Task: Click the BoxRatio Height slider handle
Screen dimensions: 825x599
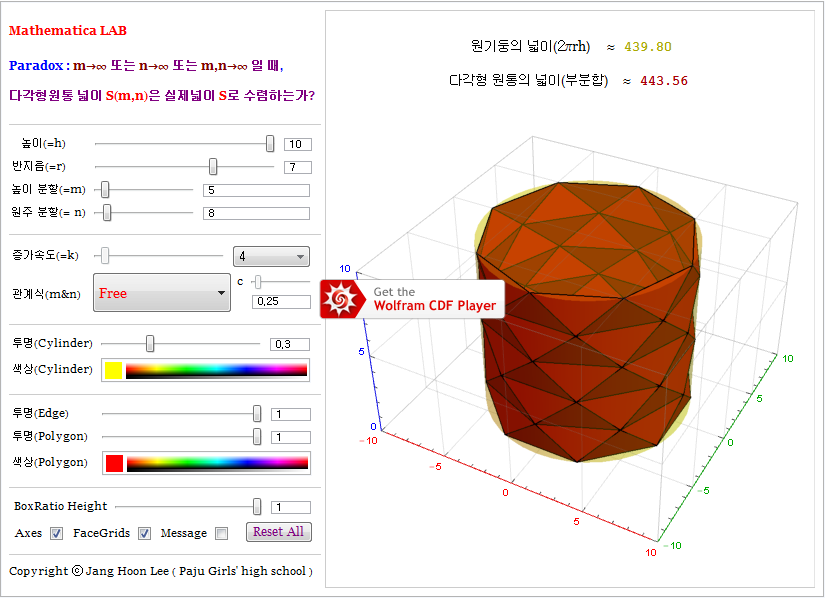Action: [257, 506]
